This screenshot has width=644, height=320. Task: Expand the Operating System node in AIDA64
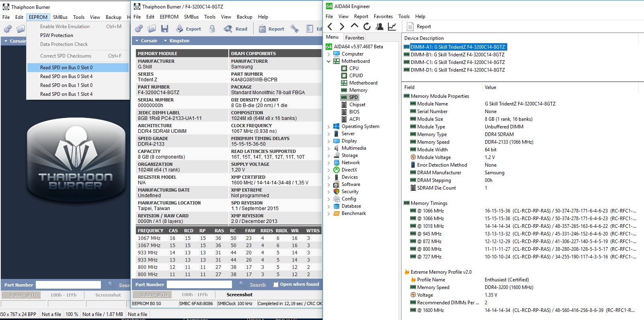pos(329,126)
